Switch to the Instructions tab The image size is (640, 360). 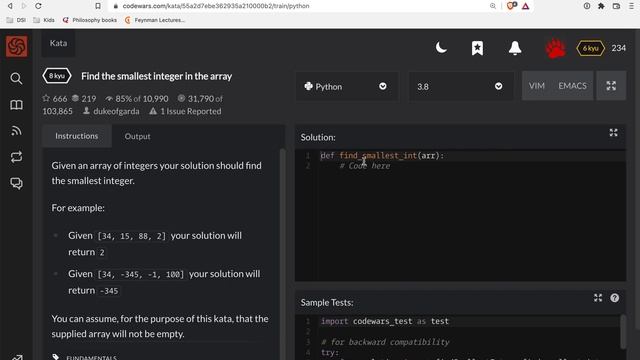pos(77,136)
